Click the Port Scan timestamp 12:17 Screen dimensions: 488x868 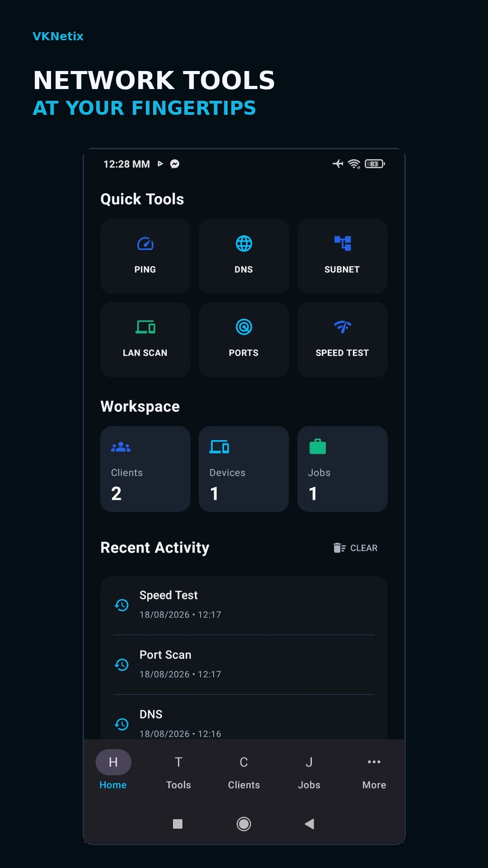pos(180,674)
